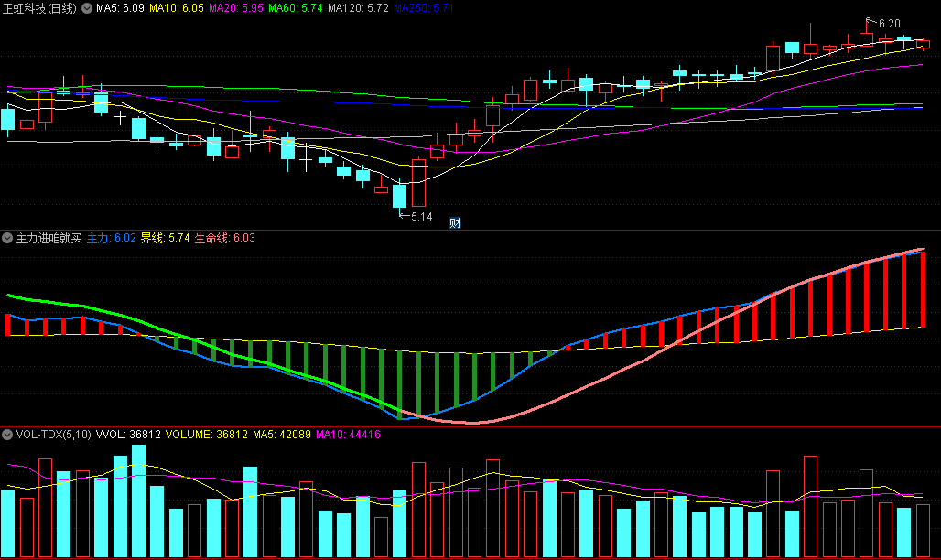941x560 pixels.
Task: Select the MA5: 6.09 label
Action: point(120,8)
